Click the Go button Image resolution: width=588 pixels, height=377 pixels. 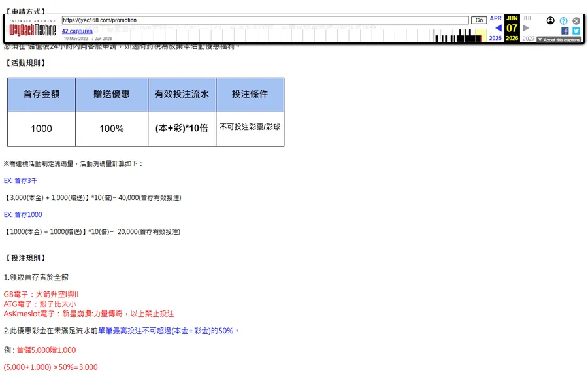[479, 20]
